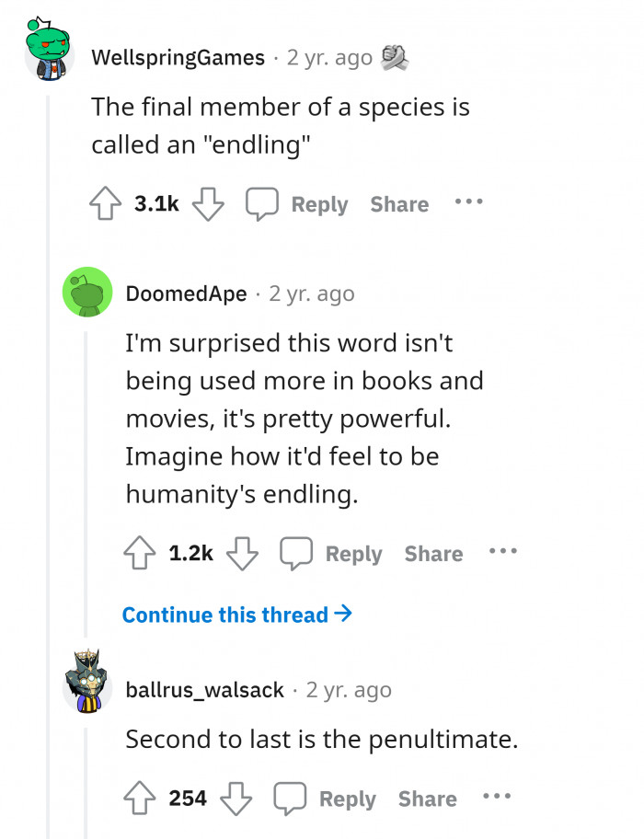The image size is (644, 839).
Task: Downvote WellspringGames' comment
Action: 208,203
